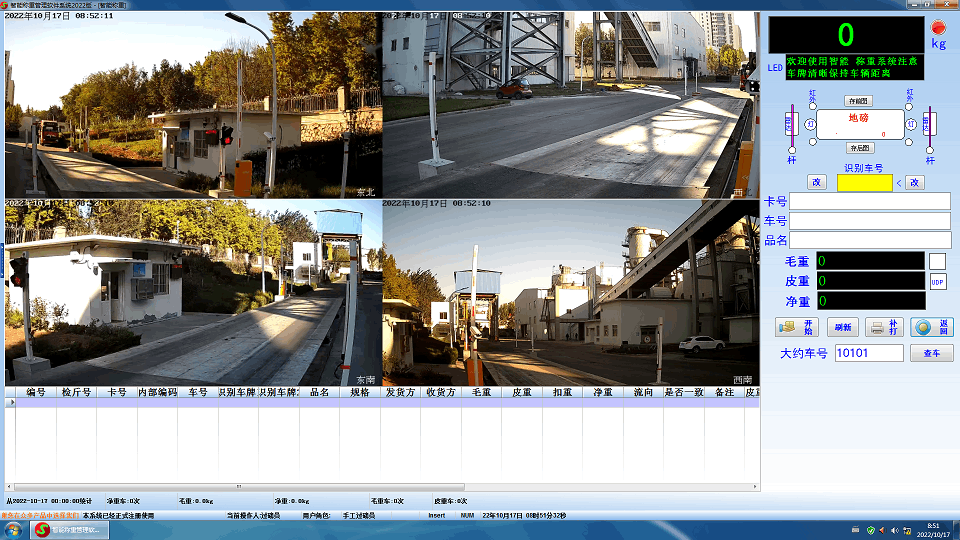Click the 净重 column header in table

pyautogui.click(x=603, y=393)
